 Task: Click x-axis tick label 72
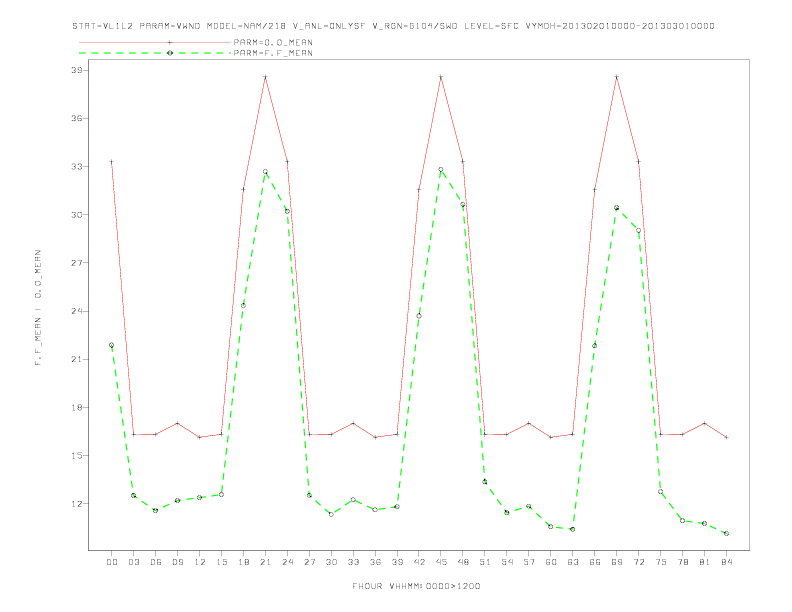point(639,562)
